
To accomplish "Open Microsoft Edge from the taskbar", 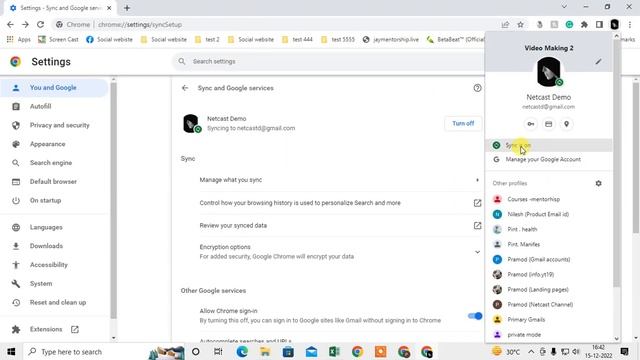I will tap(242, 351).
